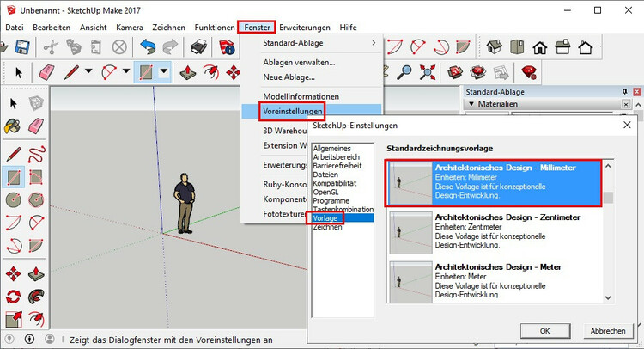Select the Eraser tool in top toolbar
Image resolution: width=644 pixels, height=349 pixels.
point(46,72)
